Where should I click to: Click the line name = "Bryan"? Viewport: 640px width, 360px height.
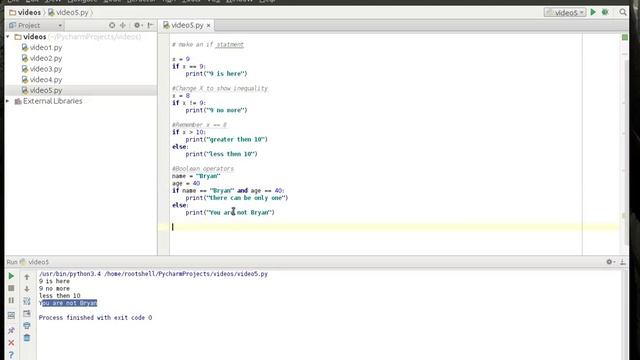coord(196,176)
